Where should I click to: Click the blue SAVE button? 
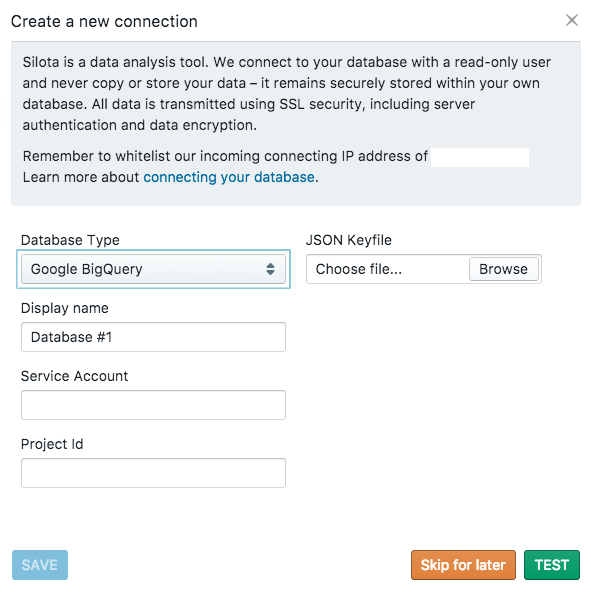[40, 565]
